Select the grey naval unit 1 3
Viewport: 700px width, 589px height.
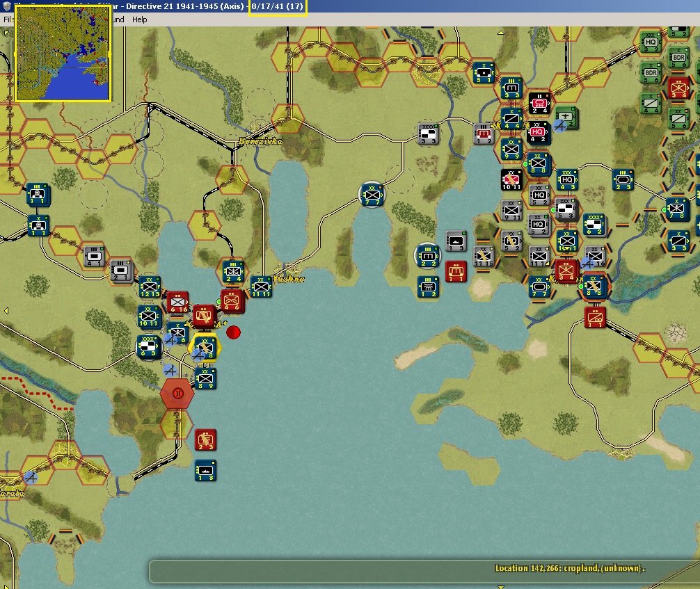coord(455,241)
